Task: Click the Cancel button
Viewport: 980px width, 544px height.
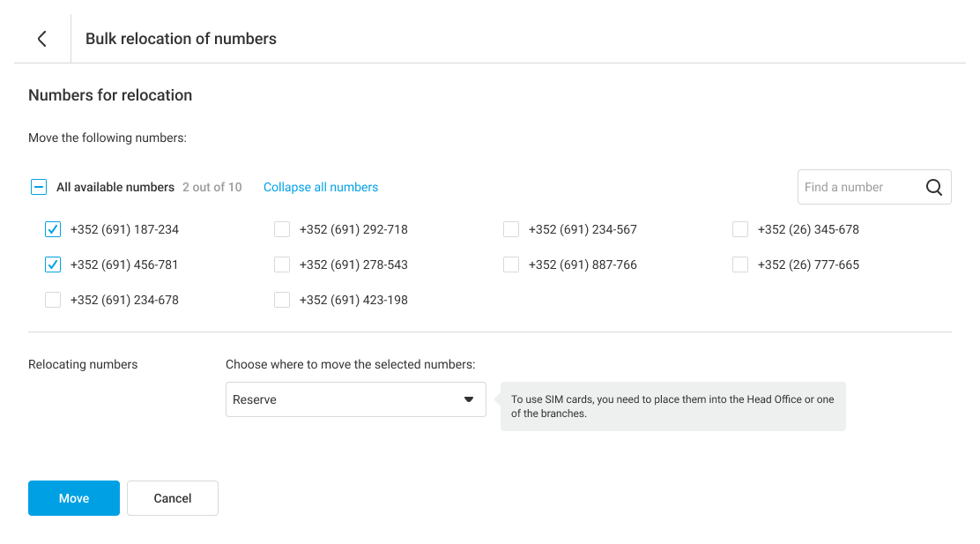Action: click(173, 498)
